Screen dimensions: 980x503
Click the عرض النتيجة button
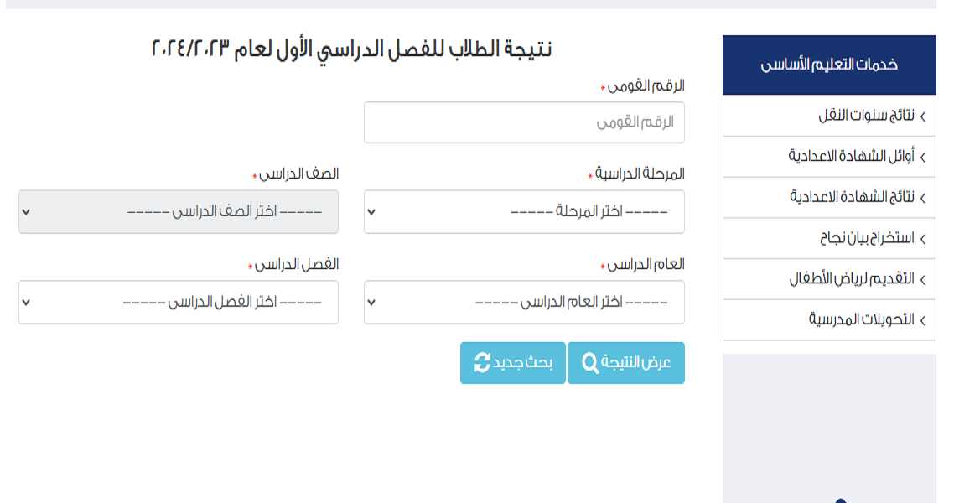(626, 362)
